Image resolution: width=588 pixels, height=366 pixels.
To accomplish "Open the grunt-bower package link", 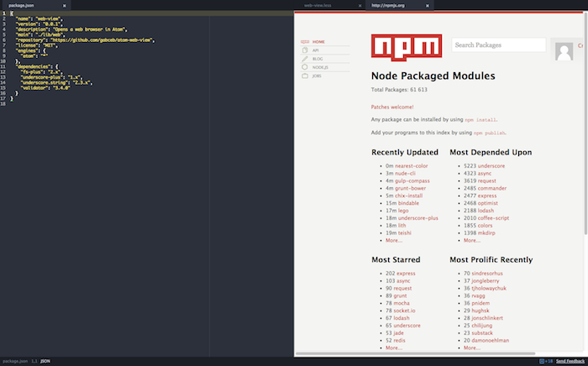I will click(x=410, y=188).
